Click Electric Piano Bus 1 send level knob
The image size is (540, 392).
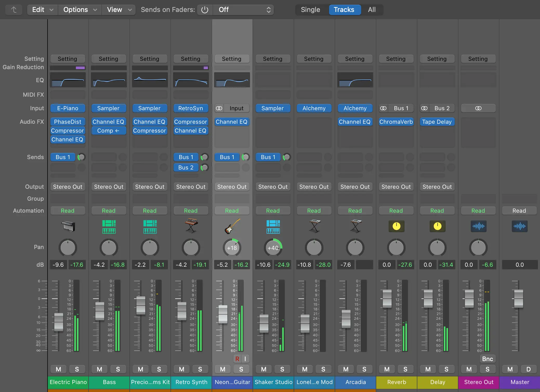81,157
